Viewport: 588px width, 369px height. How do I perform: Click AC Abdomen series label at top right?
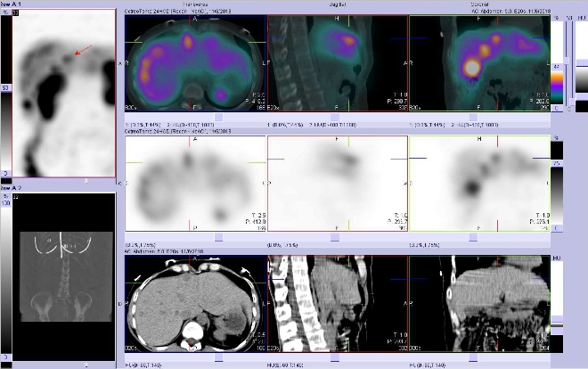tap(510, 12)
